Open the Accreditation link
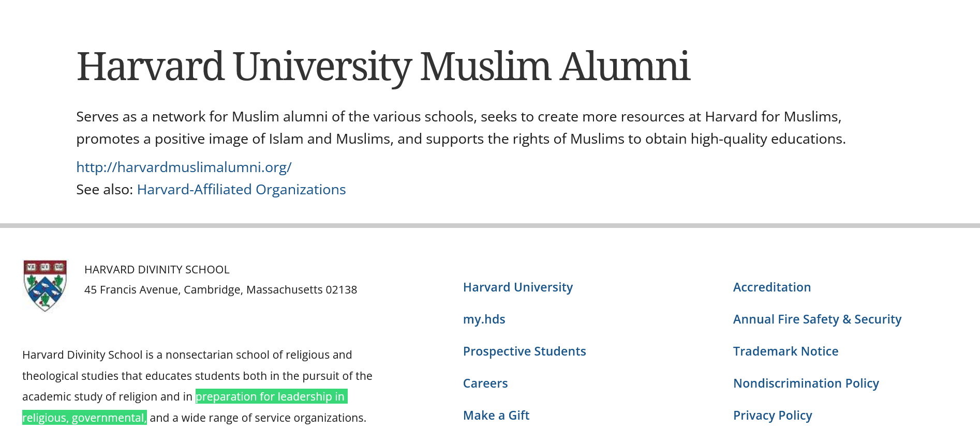The height and width of the screenshot is (430, 980). pos(772,287)
